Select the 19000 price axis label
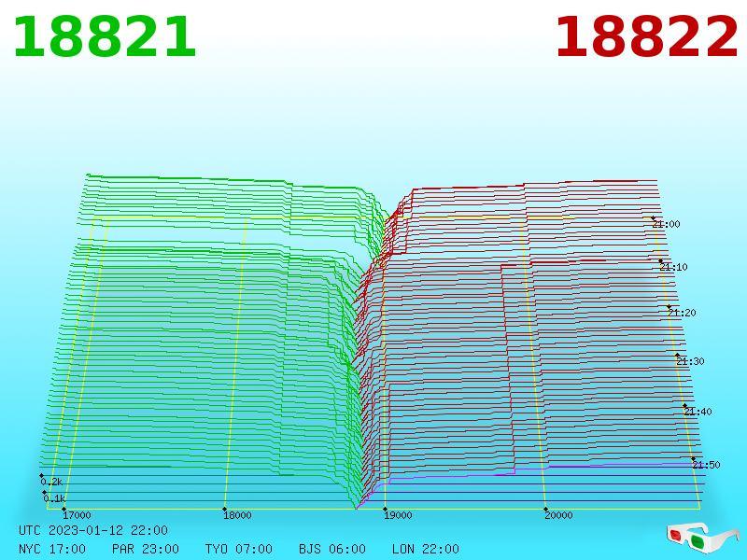 click(x=398, y=515)
